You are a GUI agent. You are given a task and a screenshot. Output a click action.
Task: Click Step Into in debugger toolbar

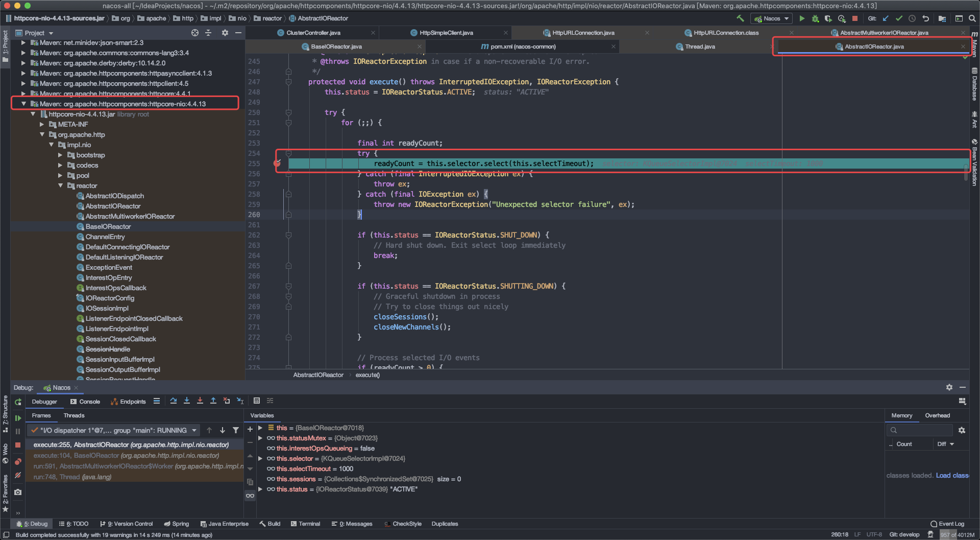[x=187, y=401]
